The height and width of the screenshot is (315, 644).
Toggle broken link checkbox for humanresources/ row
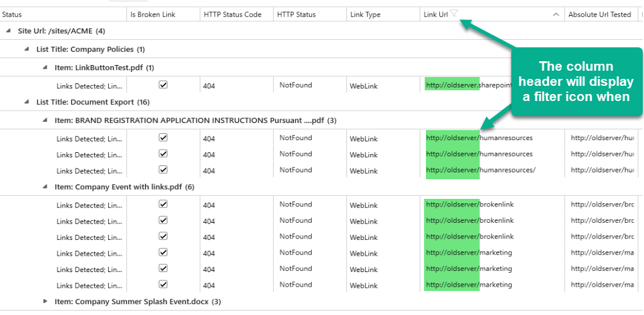pos(163,169)
